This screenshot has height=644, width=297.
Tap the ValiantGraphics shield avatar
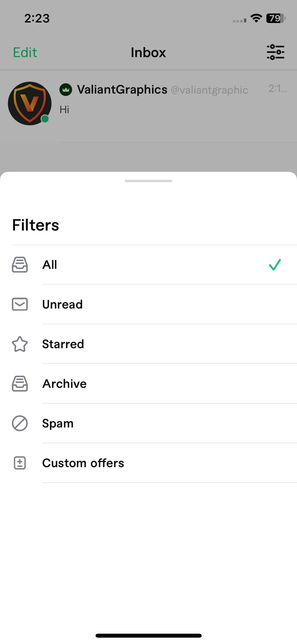coord(30,103)
